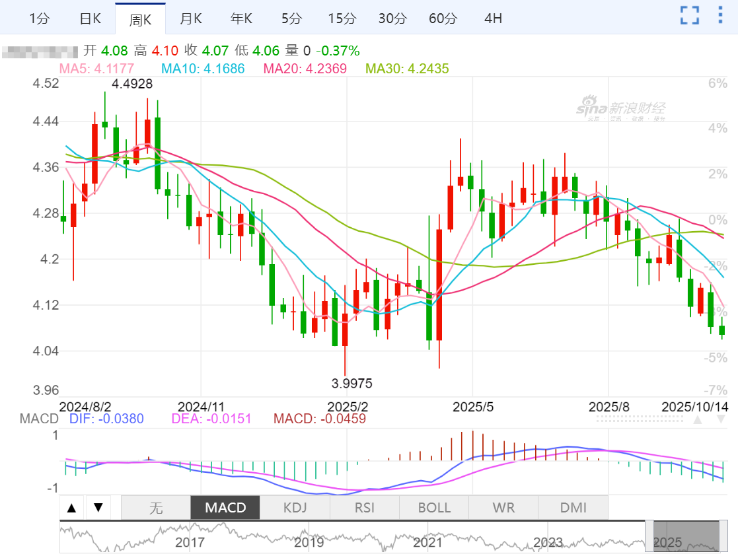Switch to the 日K daily chart tab
The image size is (738, 560).
[x=90, y=18]
